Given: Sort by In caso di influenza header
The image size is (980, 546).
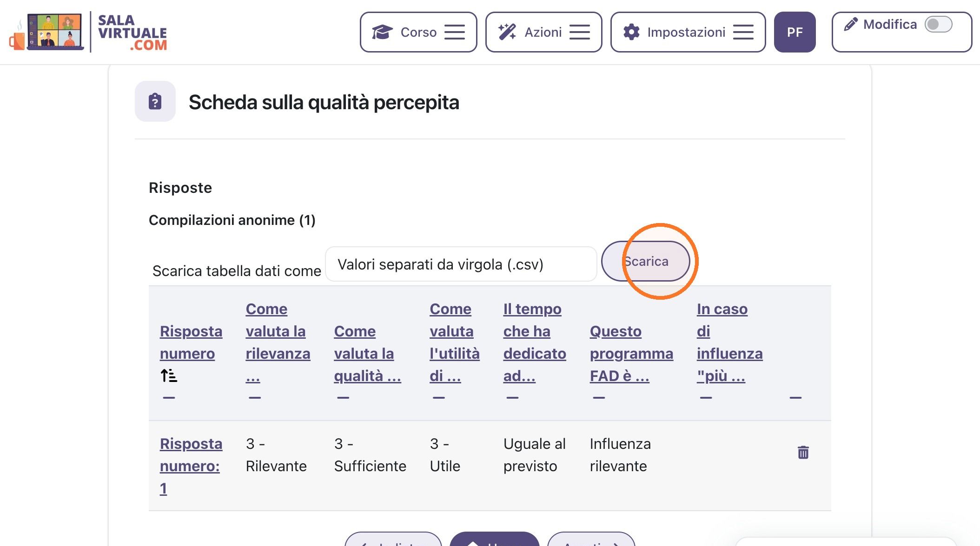Looking at the screenshot, I should click(x=729, y=342).
